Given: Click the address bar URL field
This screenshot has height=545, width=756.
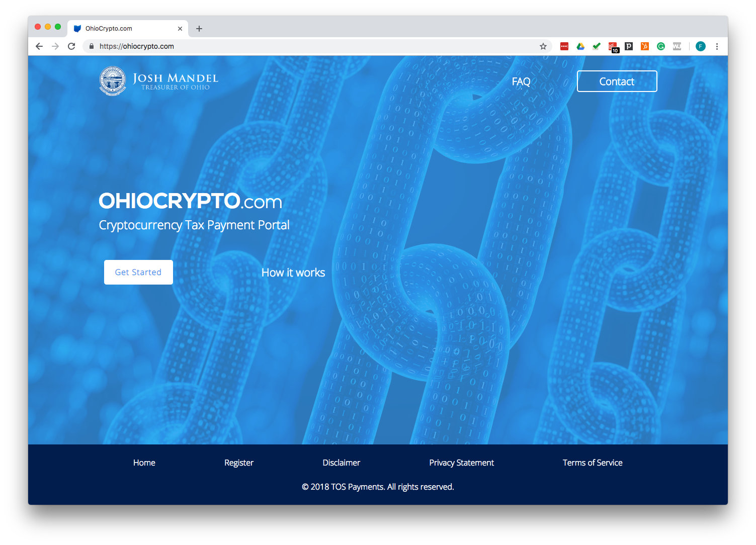Looking at the screenshot, I should coord(317,46).
